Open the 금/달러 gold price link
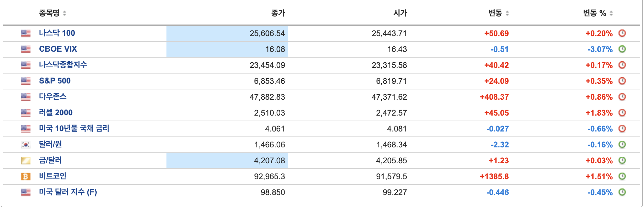The height and width of the screenshot is (208, 644). (50, 160)
